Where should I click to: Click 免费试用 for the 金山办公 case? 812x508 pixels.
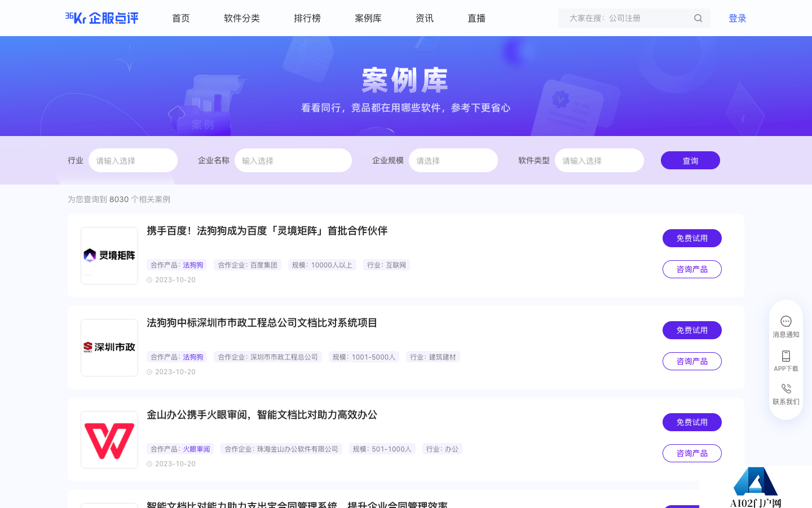tap(692, 422)
